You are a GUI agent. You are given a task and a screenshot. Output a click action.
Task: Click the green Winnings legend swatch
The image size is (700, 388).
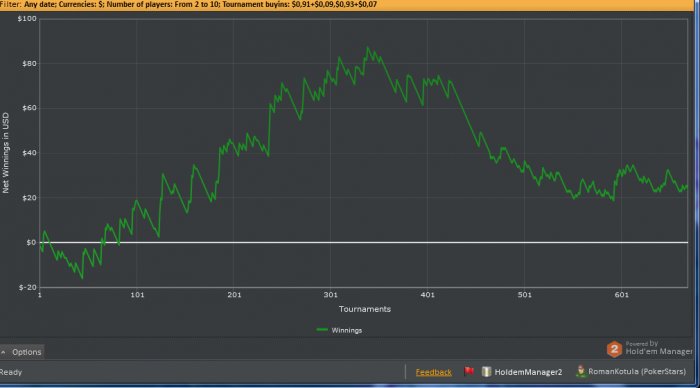pos(322,330)
